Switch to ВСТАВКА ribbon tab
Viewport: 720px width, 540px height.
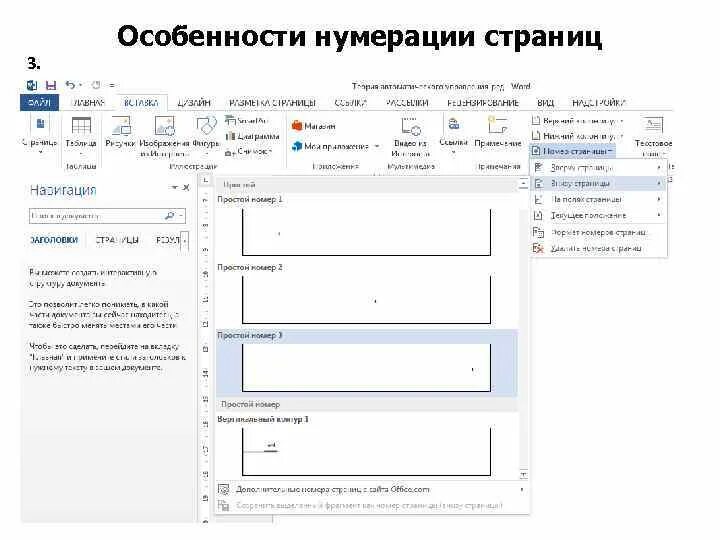(x=141, y=102)
